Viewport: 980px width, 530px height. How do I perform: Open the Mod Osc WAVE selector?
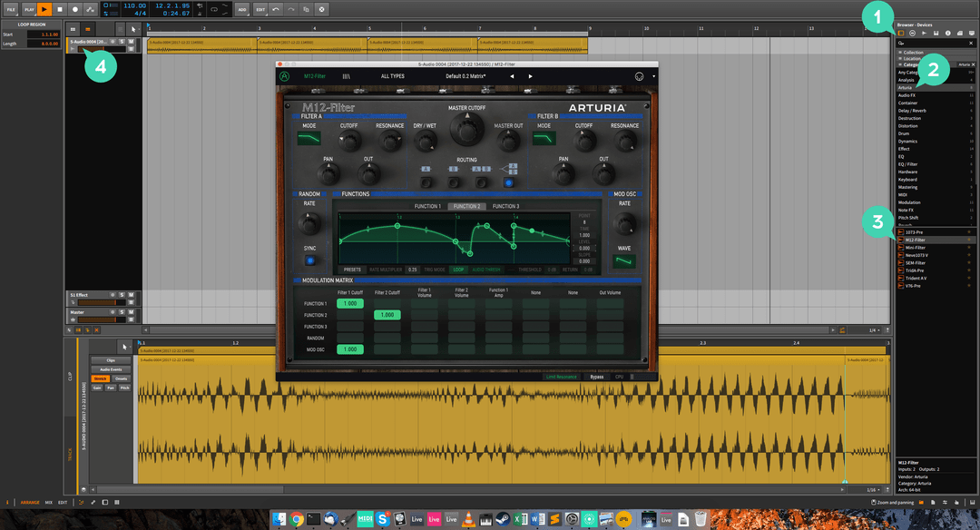[x=623, y=261]
